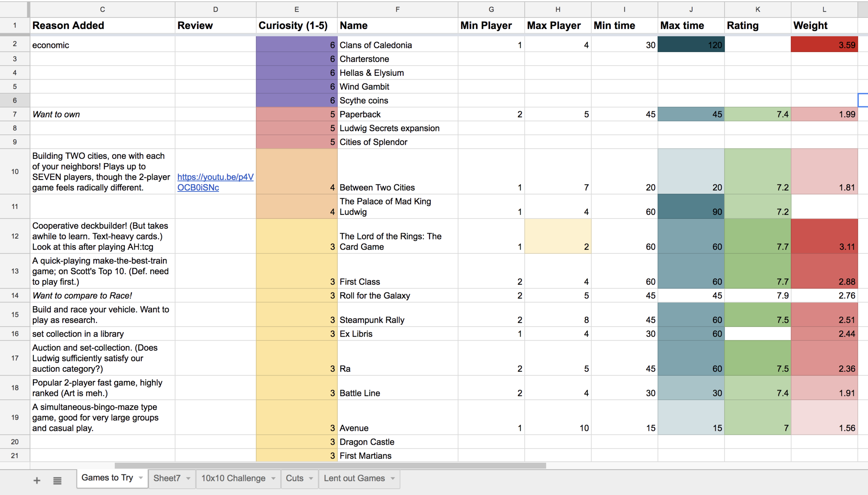Click the Curiosity (1-5) header cell
The height and width of the screenshot is (495, 868).
tap(296, 26)
